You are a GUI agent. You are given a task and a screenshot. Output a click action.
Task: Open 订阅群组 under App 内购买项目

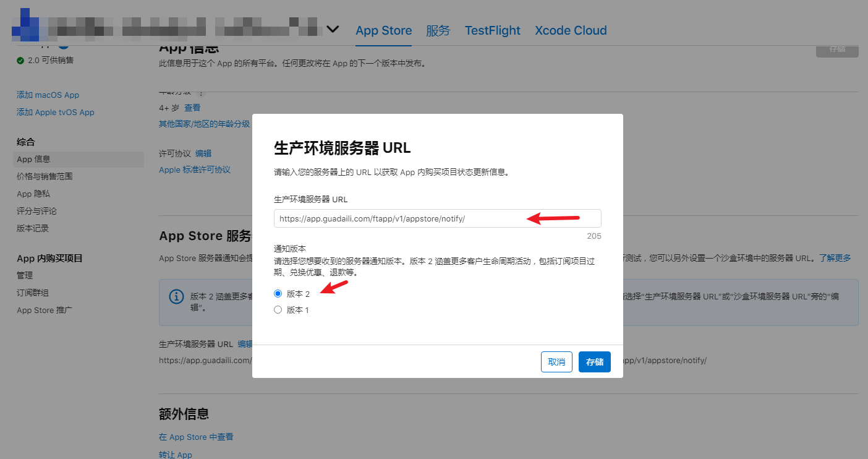[x=33, y=293]
